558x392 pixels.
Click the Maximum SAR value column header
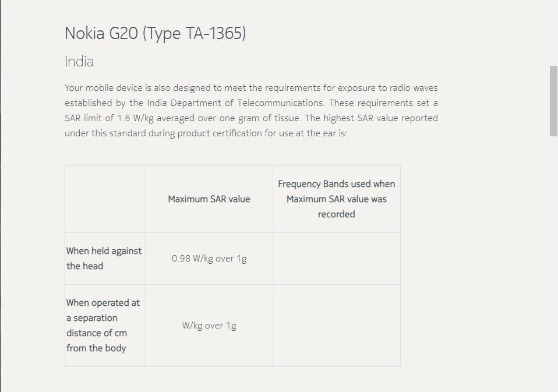click(x=209, y=199)
